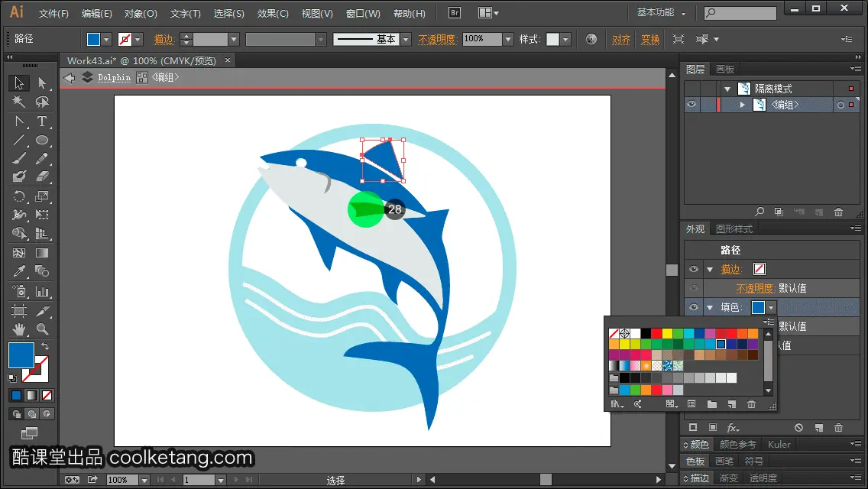
Task: Open the 基本 brush definition dropdown
Action: point(406,39)
